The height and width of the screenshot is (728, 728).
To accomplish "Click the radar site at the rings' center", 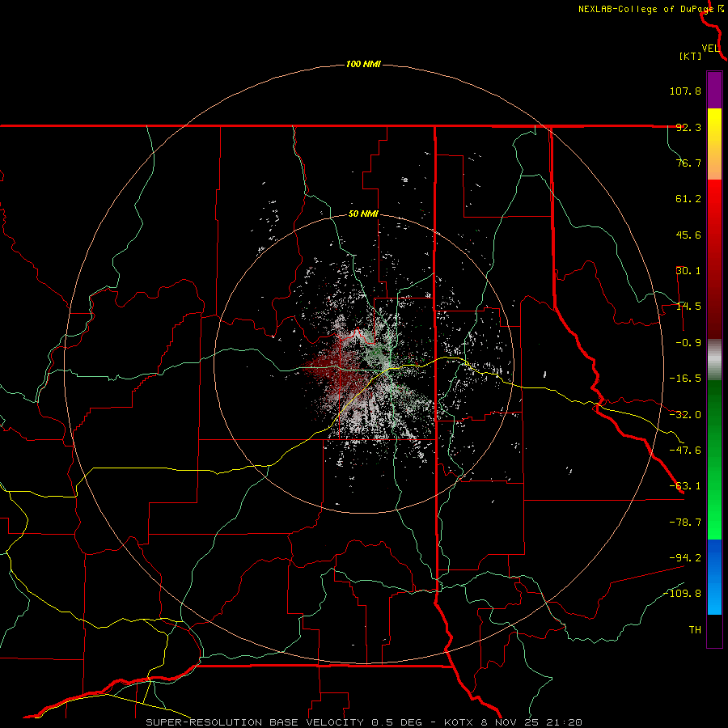I will (x=363, y=363).
